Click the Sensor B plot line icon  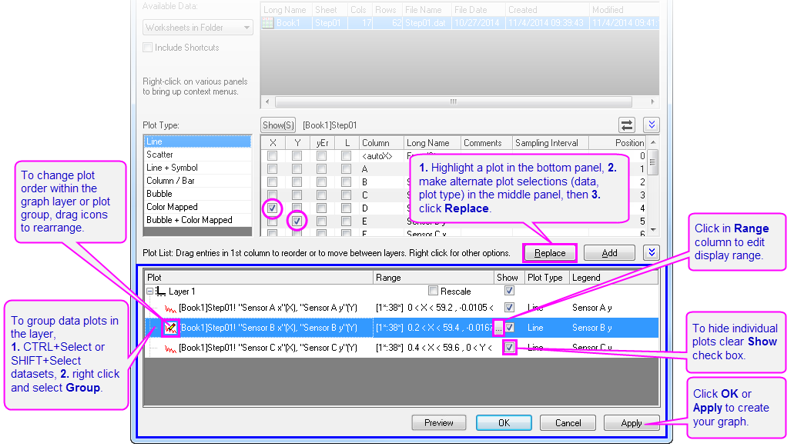click(x=171, y=327)
